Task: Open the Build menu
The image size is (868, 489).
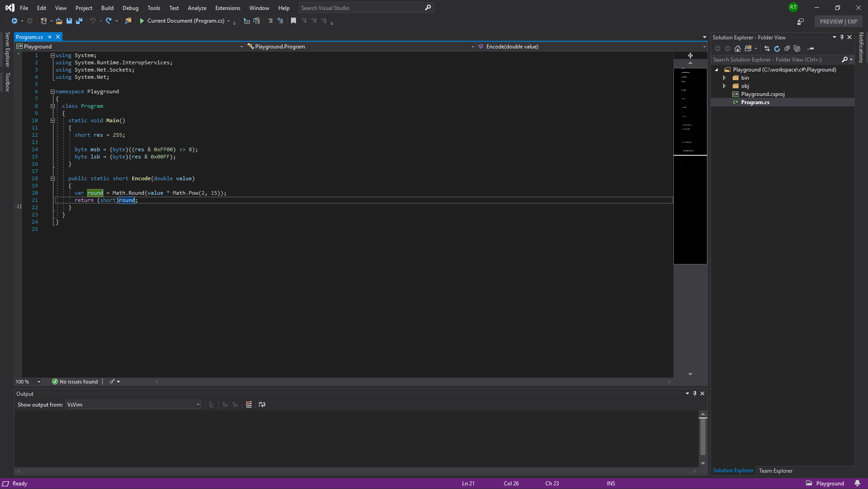Action: (x=107, y=8)
